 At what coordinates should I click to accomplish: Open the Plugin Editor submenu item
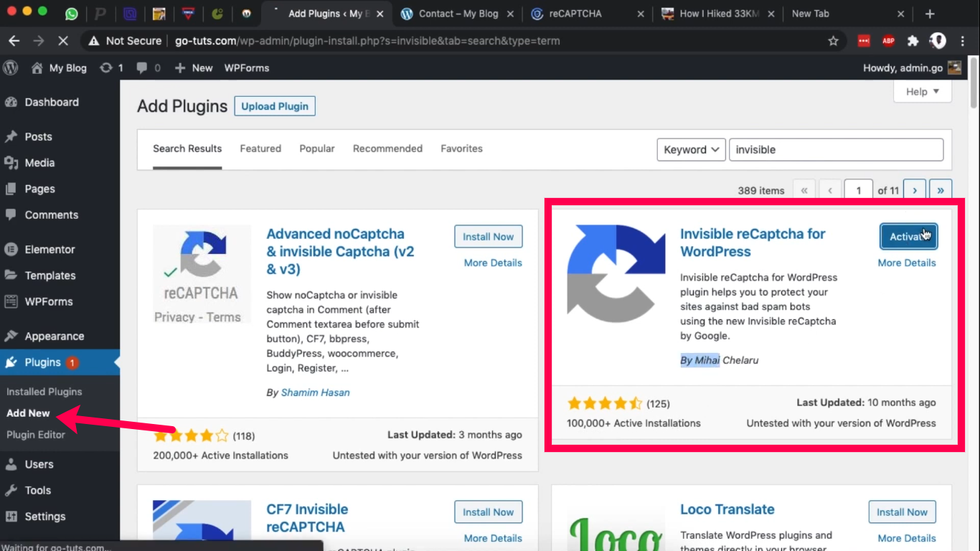click(36, 434)
